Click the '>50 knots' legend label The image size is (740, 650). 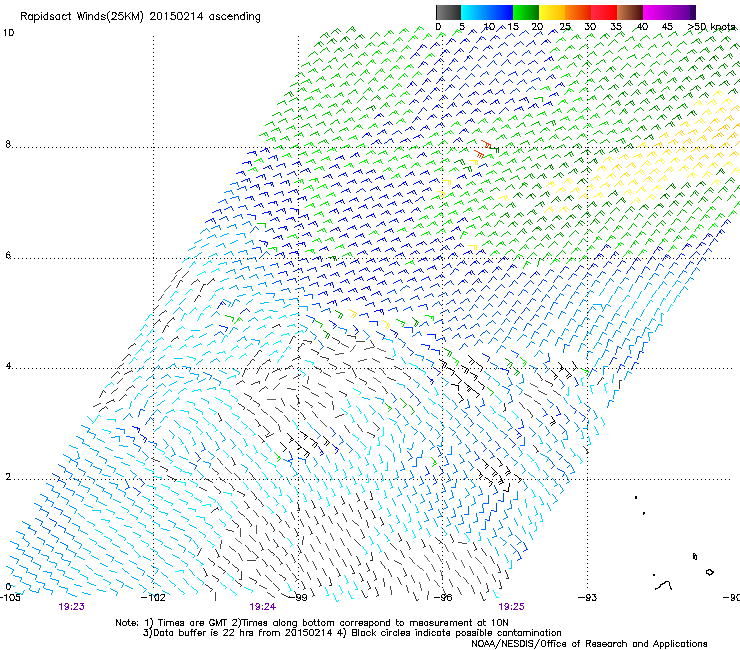pos(711,27)
